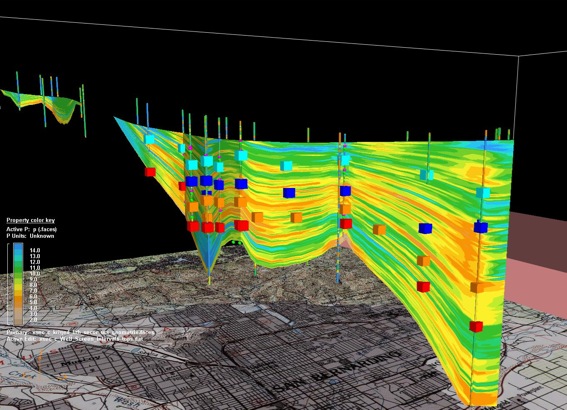This screenshot has height=410, width=567.
Task: Select the topmost cyan cube at the left tip
Action: point(149,139)
